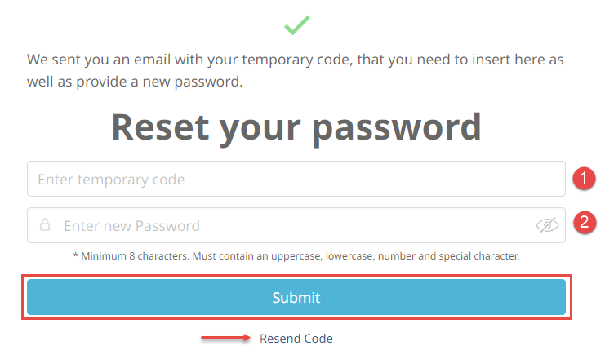
Task: Click the red badge numbered 2
Action: [x=585, y=223]
